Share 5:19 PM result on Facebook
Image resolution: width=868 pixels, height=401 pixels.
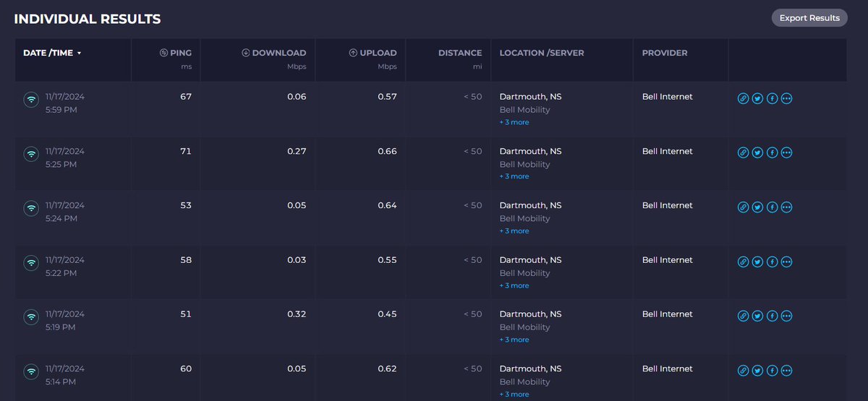772,316
